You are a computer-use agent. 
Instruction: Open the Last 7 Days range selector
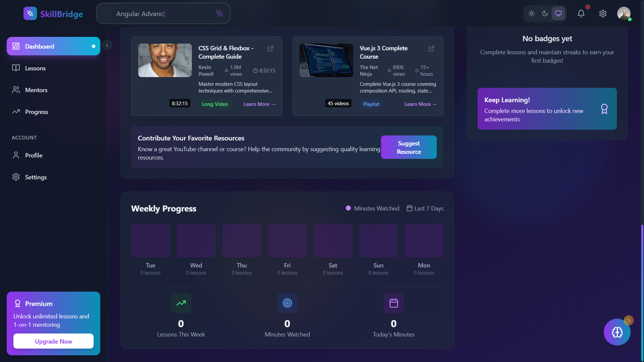[x=425, y=208]
